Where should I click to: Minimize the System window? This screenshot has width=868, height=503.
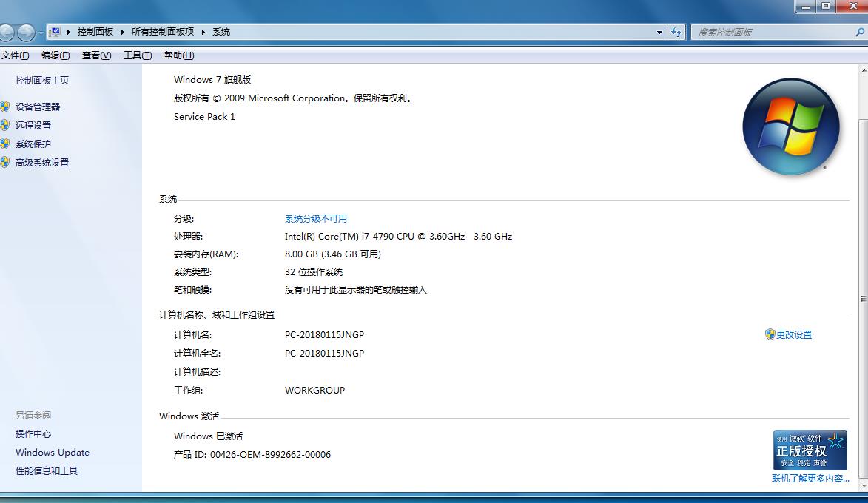click(805, 6)
